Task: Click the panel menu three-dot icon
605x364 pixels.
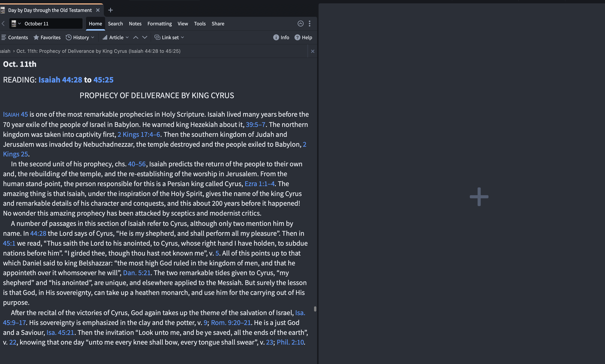Action: click(x=310, y=24)
